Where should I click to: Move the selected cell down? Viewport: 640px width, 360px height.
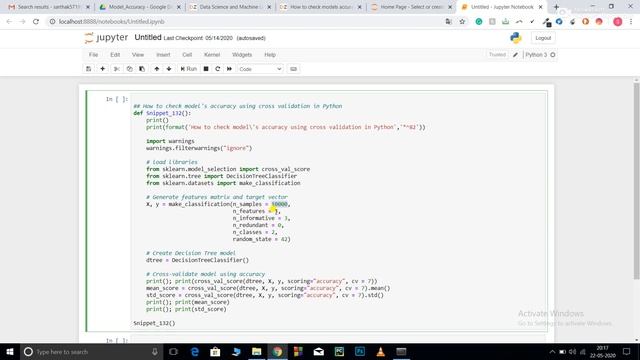(x=169, y=69)
